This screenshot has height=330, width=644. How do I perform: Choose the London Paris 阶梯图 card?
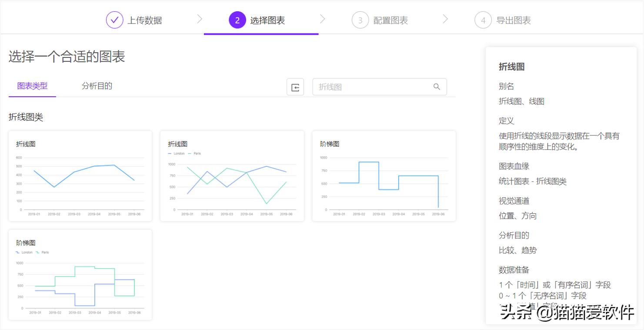(x=80, y=275)
